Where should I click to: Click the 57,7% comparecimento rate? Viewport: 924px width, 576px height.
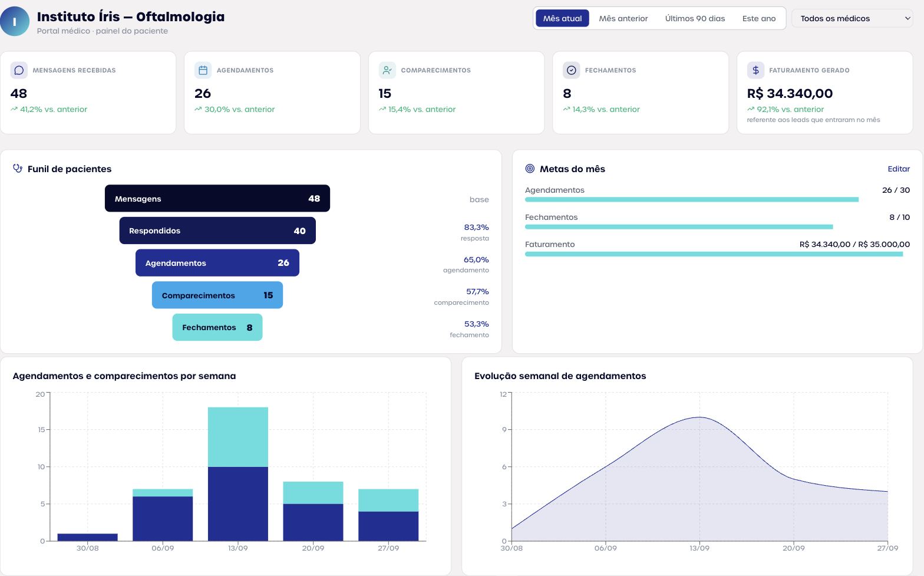[x=477, y=291]
